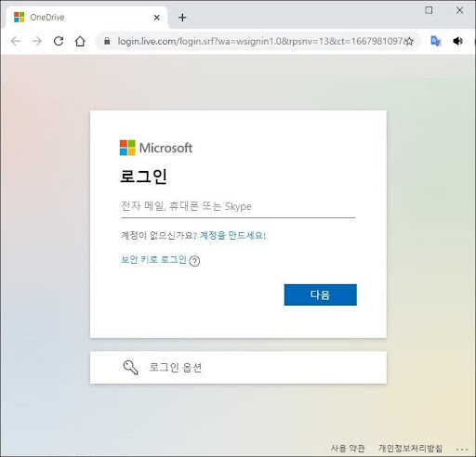Open the Google Translate icon
Image resolution: width=476 pixels, height=457 pixels.
click(436, 41)
